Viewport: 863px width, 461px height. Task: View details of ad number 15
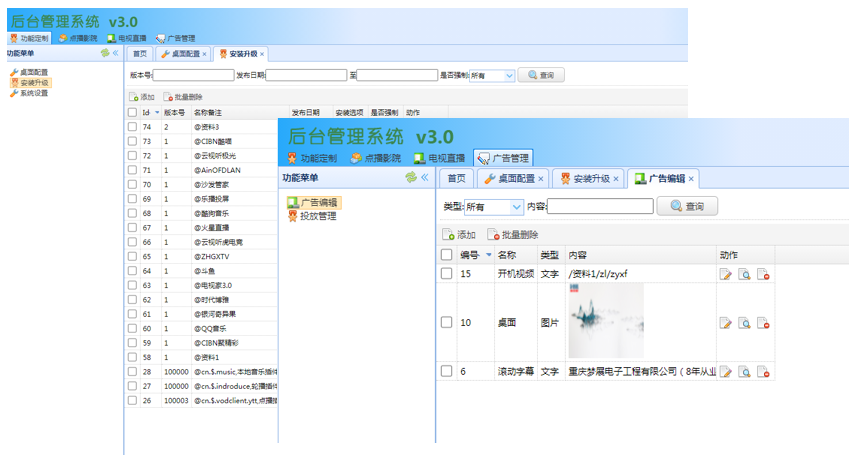(745, 274)
